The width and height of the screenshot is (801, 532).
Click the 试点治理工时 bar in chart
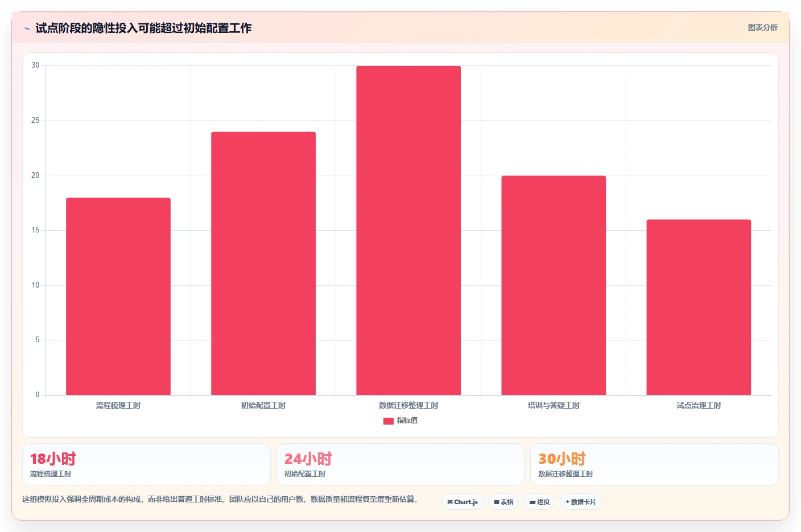point(699,307)
